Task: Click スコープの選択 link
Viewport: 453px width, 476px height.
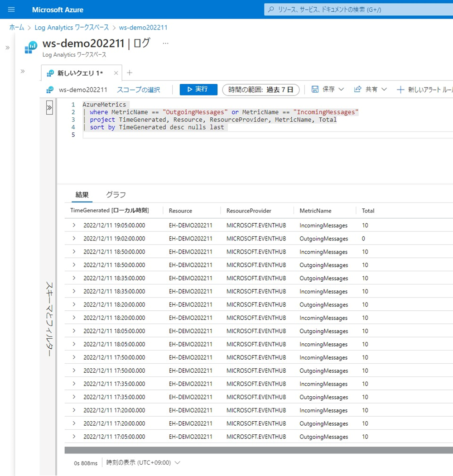Action: coord(139,90)
